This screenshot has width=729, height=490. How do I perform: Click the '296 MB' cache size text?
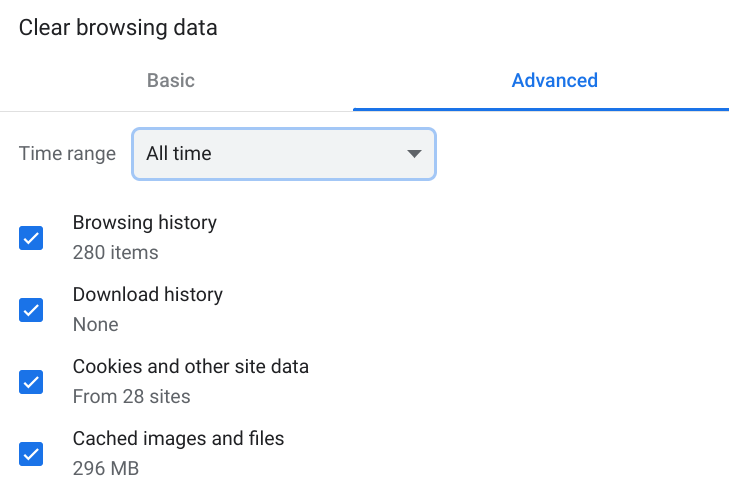(106, 469)
